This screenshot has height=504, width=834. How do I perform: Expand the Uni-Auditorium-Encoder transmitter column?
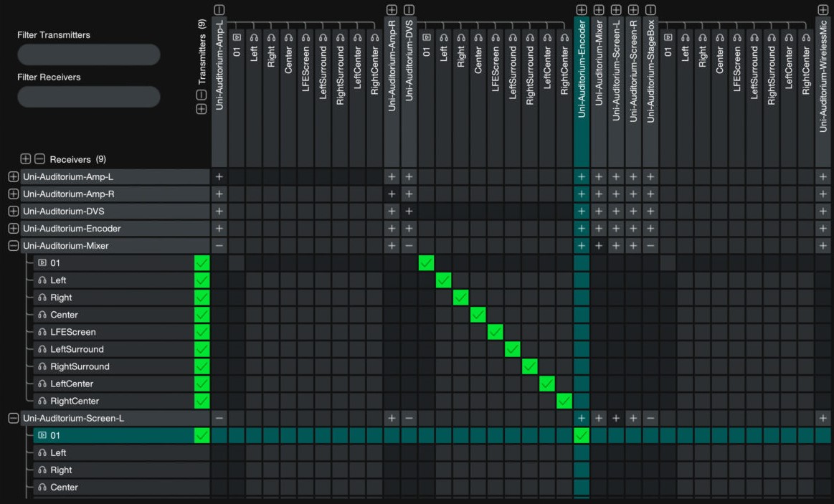(x=582, y=9)
